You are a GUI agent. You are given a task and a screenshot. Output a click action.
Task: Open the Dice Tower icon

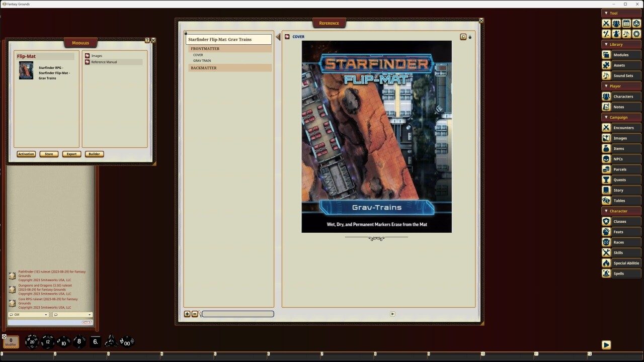[636, 23]
